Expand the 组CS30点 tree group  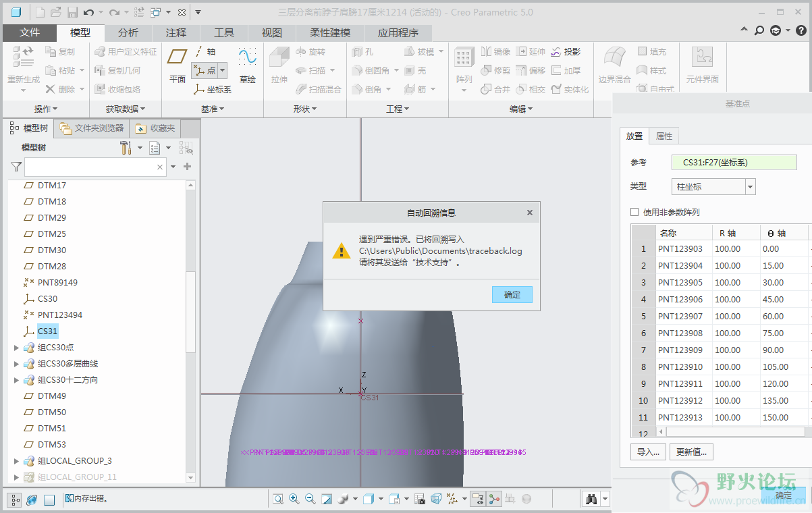point(17,348)
